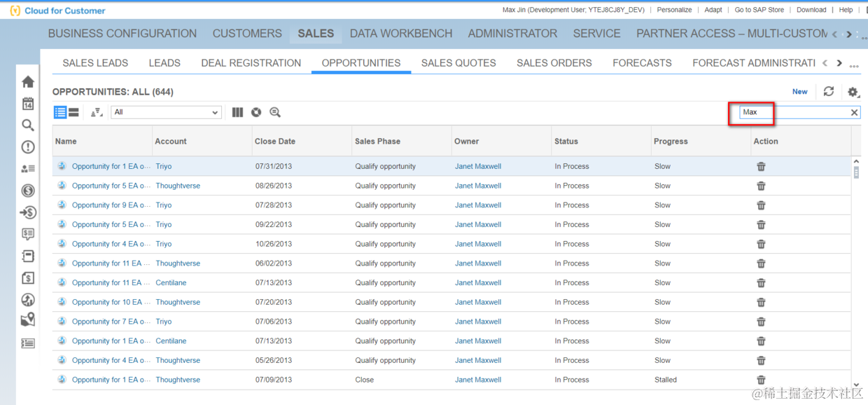Click the Adapt link
The width and height of the screenshot is (868, 405).
coord(713,10)
